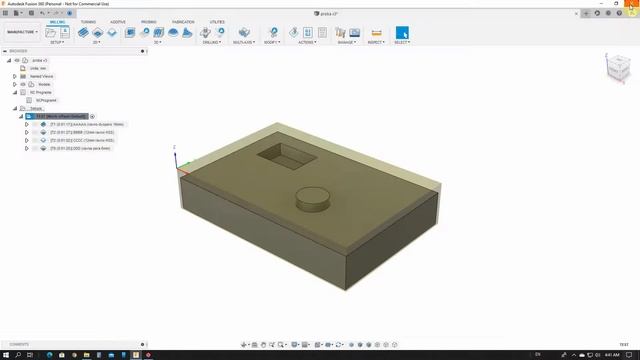Expand the MULTI-AXIS dropdown
The image size is (640, 360).
pyautogui.click(x=244, y=42)
